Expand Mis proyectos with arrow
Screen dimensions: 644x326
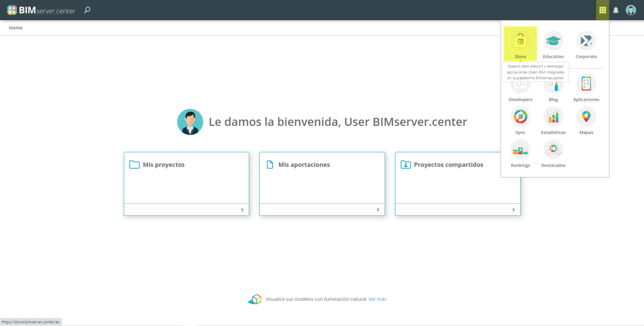click(x=241, y=210)
